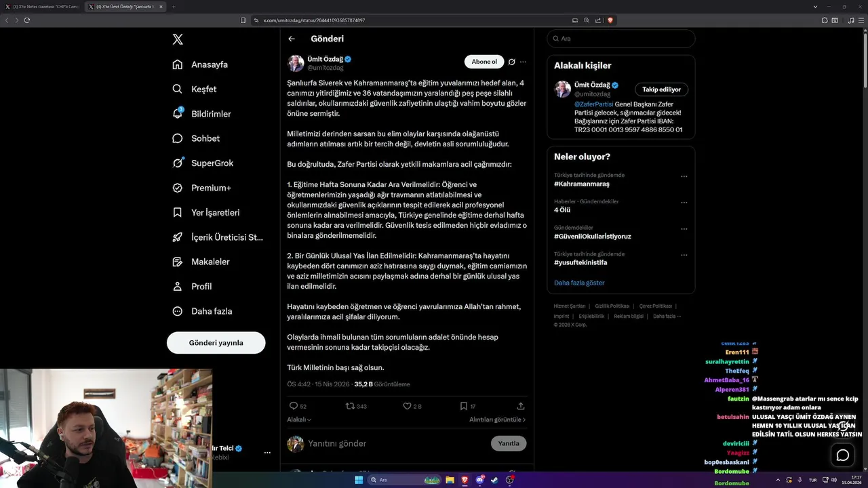Open File Explorer from taskbar
Screen dimensions: 868x488
(x=450, y=480)
